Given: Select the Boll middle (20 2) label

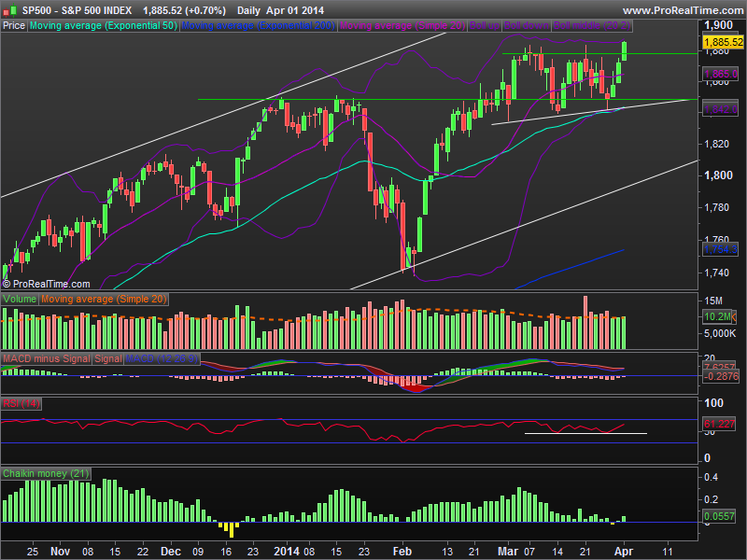Looking at the screenshot, I should [x=592, y=26].
